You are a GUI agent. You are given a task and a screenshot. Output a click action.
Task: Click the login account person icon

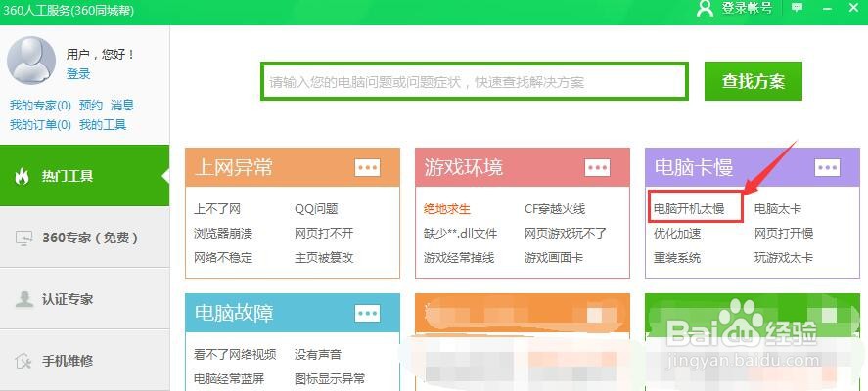pos(705,8)
